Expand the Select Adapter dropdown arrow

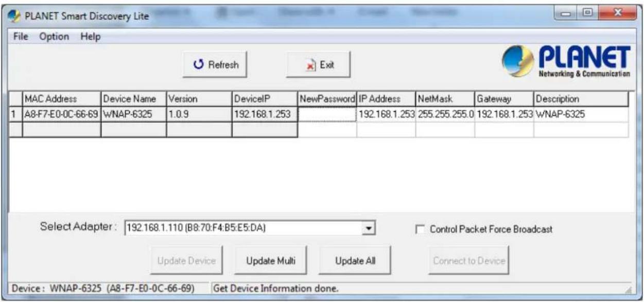pos(368,228)
